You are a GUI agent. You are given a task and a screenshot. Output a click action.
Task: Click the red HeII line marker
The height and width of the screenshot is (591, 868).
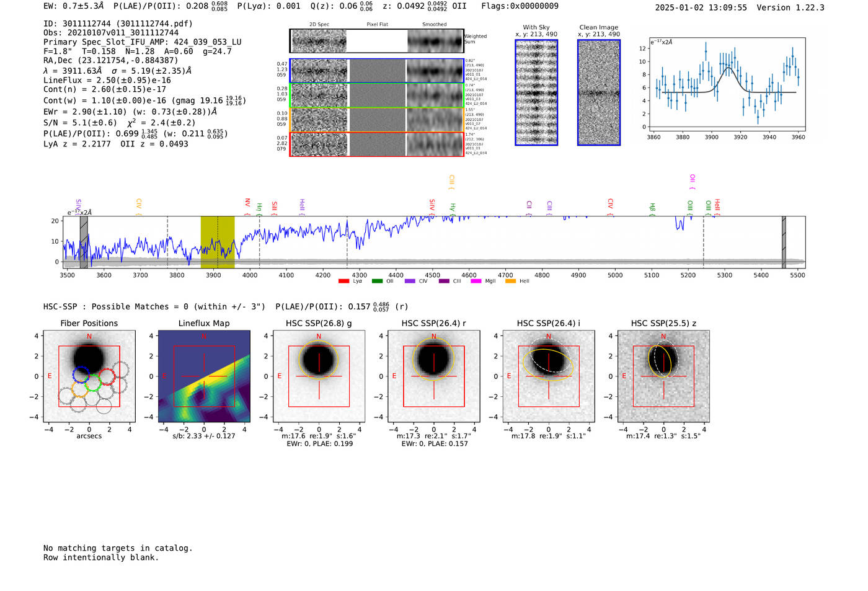717,207
